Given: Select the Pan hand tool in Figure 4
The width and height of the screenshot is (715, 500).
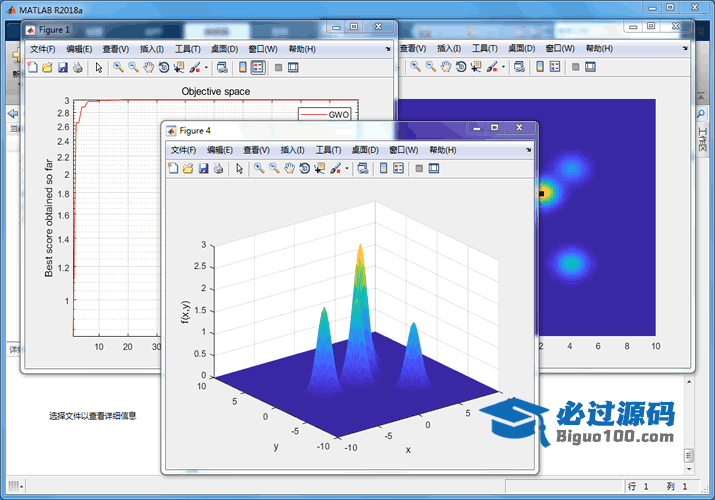Looking at the screenshot, I should coord(288,169).
